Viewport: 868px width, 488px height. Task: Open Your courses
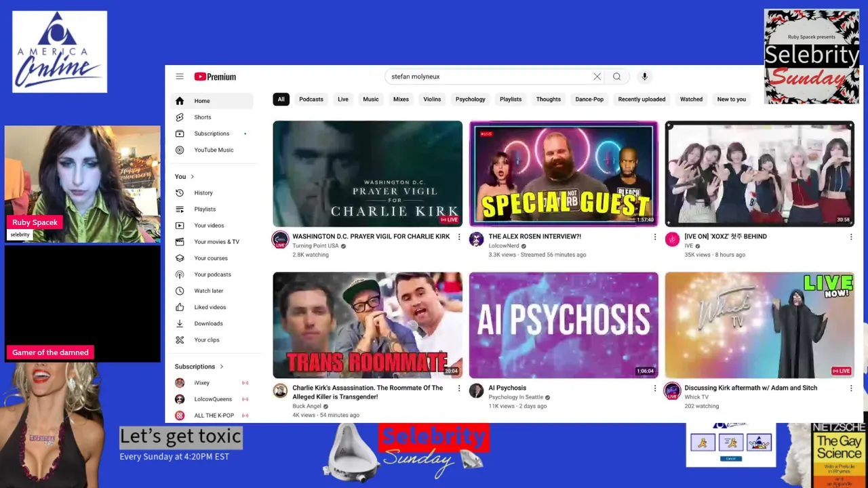212,258
